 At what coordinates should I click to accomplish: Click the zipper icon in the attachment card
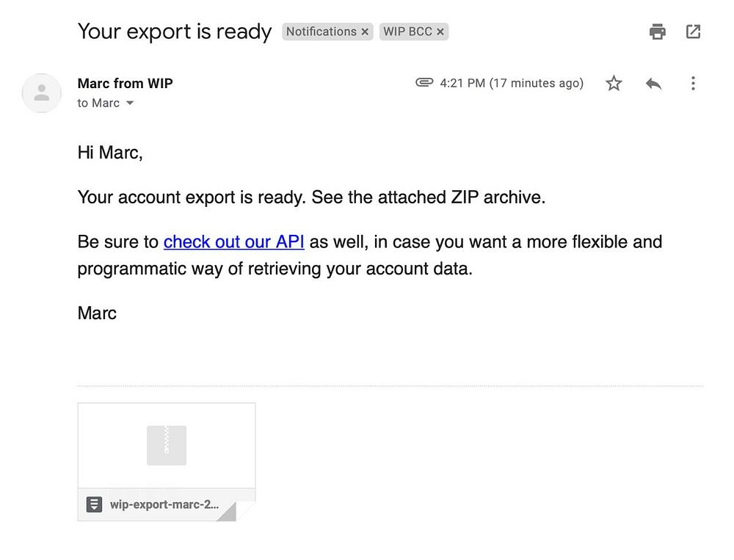[x=167, y=446]
